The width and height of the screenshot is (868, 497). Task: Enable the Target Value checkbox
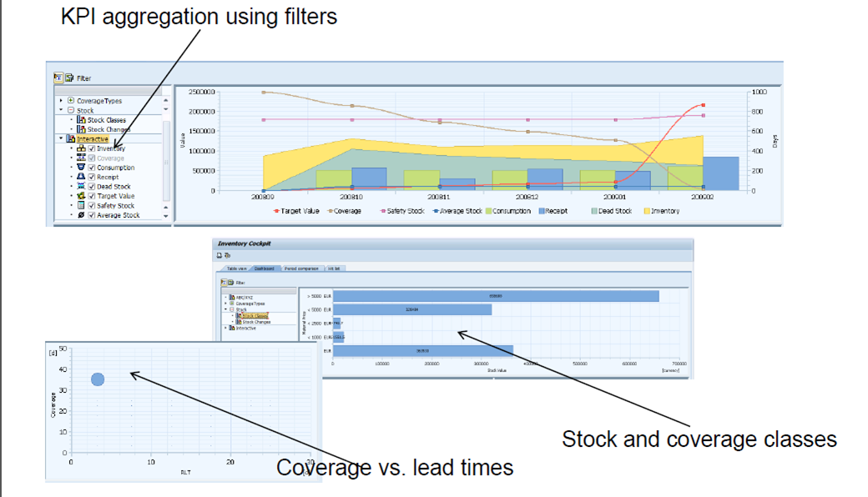[x=92, y=196]
